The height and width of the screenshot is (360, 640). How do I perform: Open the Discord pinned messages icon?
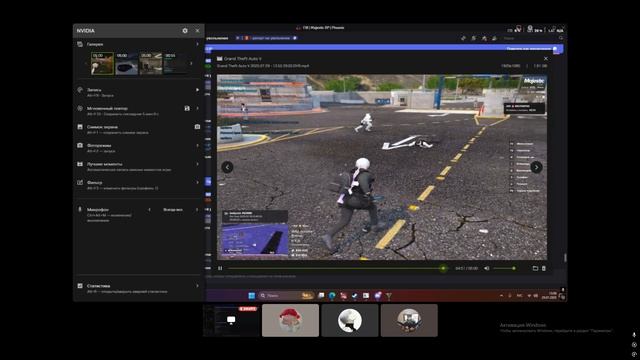(x=484, y=38)
